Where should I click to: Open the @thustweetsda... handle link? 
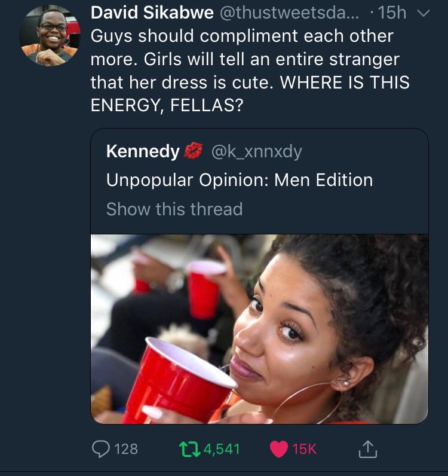[x=288, y=13]
